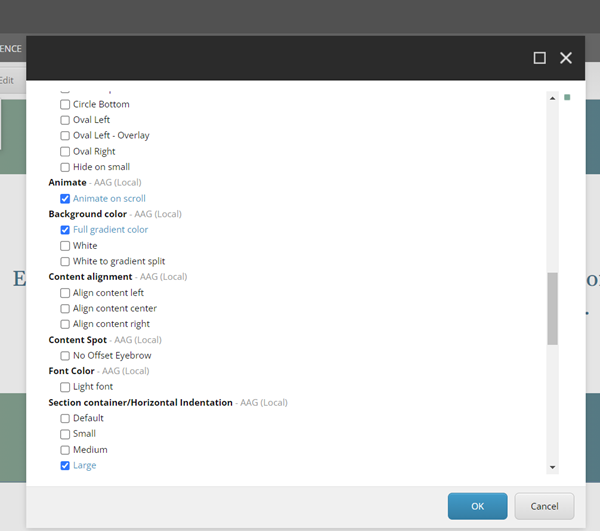Disable Full gradient color background
Image resolution: width=600 pixels, height=531 pixels.
click(65, 230)
